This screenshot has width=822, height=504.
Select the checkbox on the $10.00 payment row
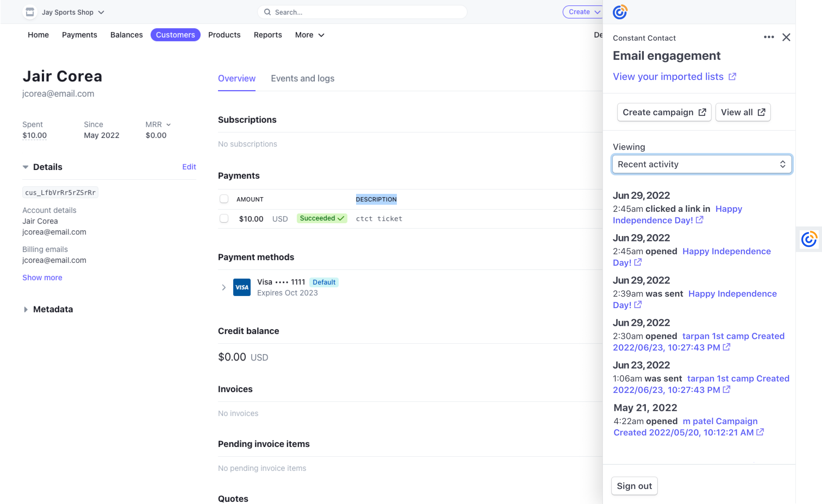[224, 218]
